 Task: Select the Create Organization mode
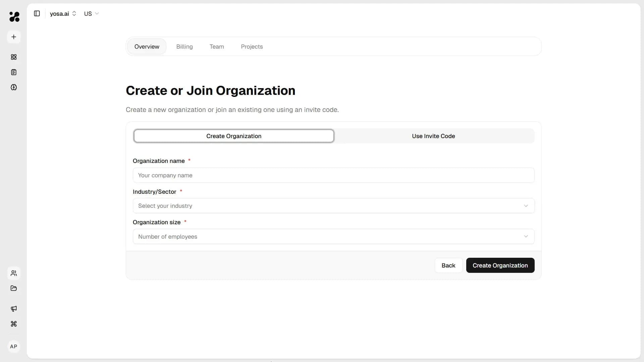(234, 136)
